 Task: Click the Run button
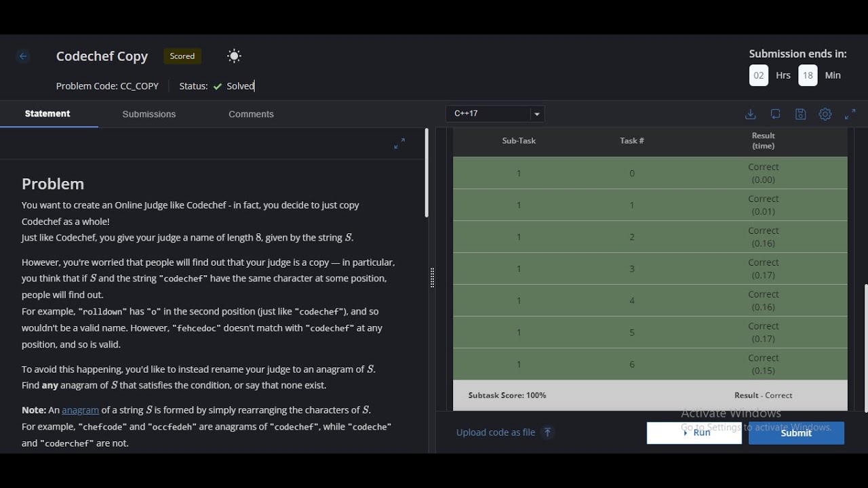(694, 432)
